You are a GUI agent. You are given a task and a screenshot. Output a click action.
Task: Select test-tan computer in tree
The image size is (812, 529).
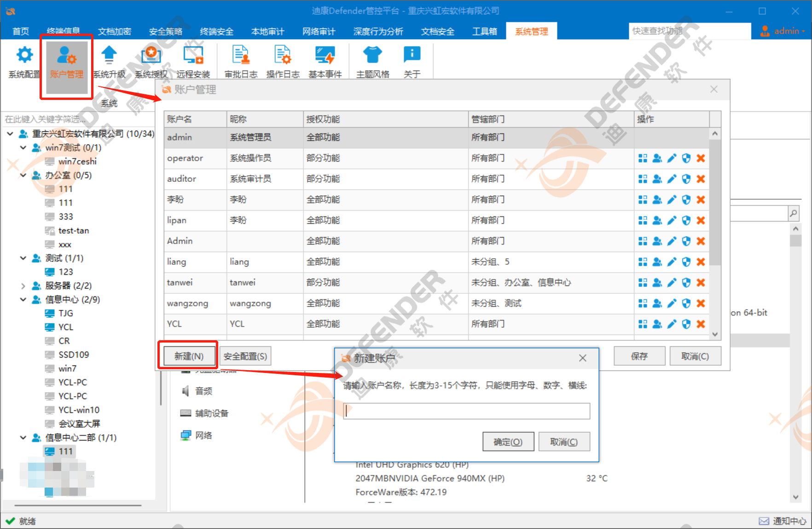click(74, 231)
